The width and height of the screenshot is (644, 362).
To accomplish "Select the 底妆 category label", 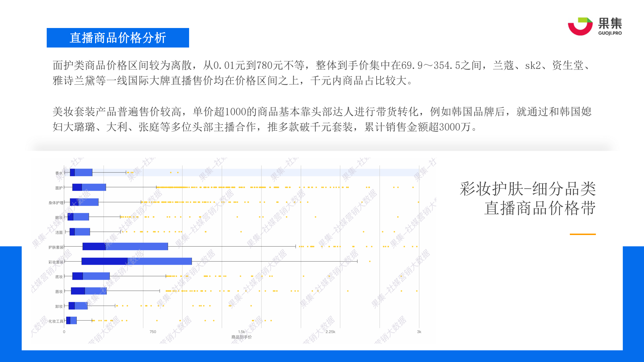I will (x=59, y=277).
